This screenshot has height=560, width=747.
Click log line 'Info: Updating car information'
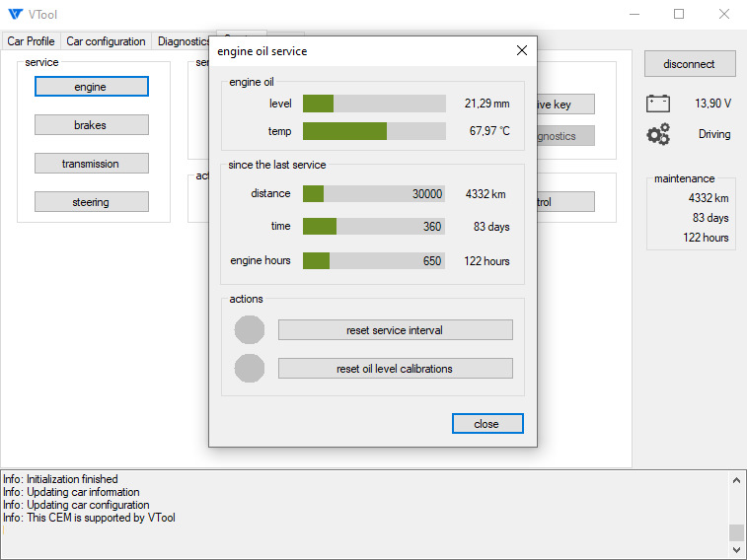tap(71, 492)
